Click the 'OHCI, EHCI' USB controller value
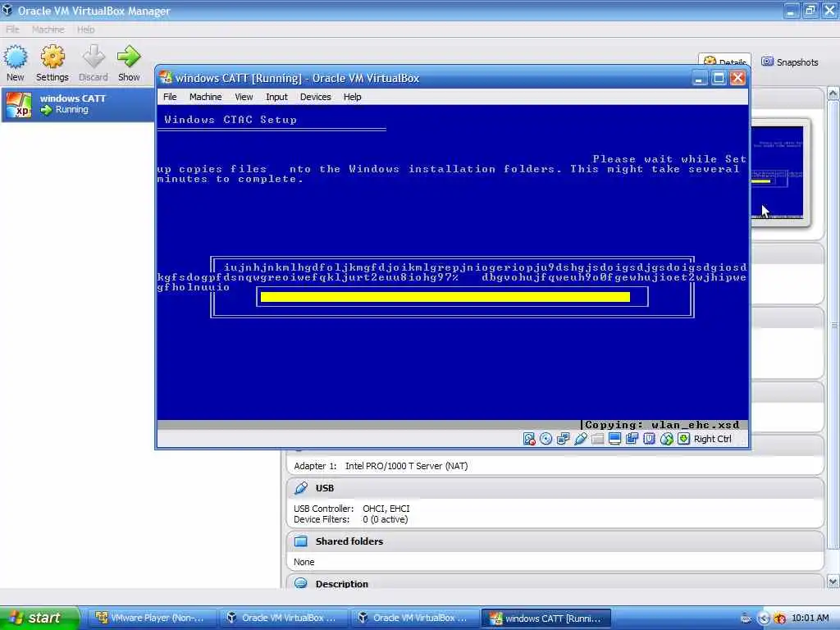This screenshot has height=630, width=840. [386, 509]
